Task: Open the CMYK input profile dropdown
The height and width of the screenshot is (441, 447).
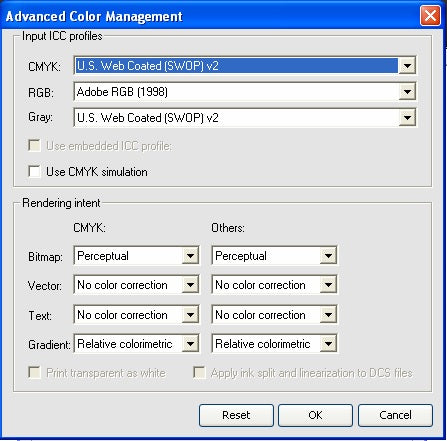Action: 407,66
